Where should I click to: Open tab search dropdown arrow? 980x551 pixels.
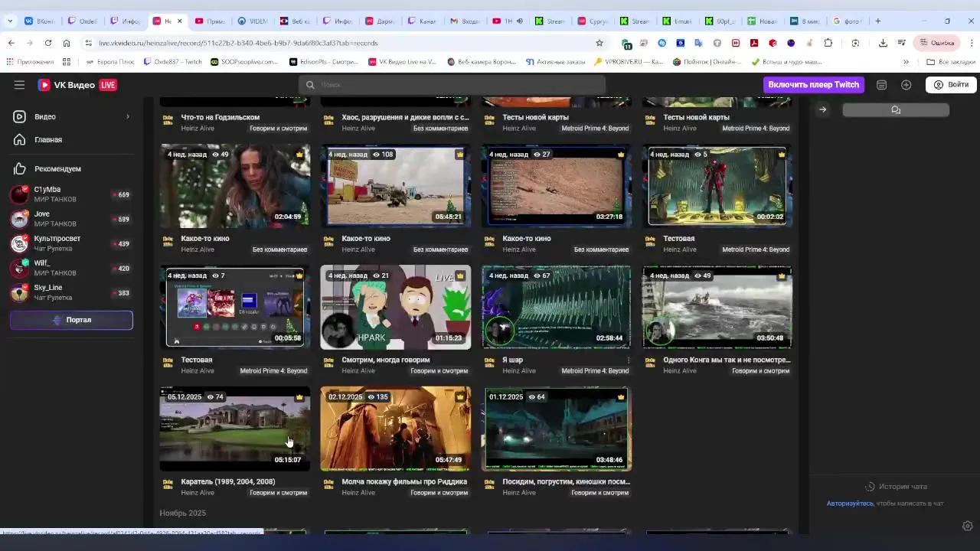[x=10, y=21]
